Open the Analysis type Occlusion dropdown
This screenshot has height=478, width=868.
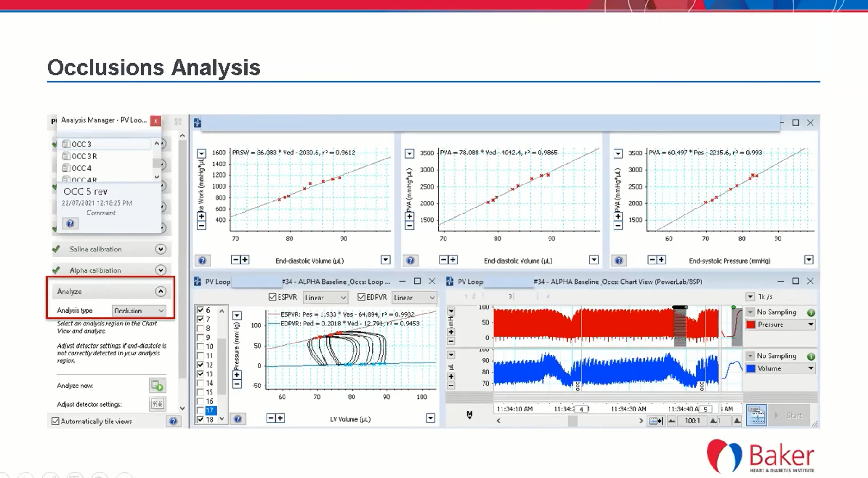pyautogui.click(x=139, y=311)
